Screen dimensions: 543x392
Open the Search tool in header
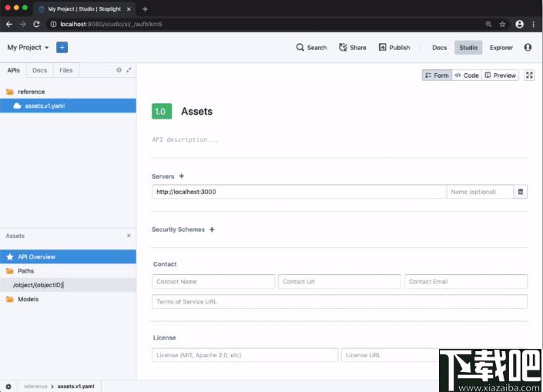tap(311, 48)
